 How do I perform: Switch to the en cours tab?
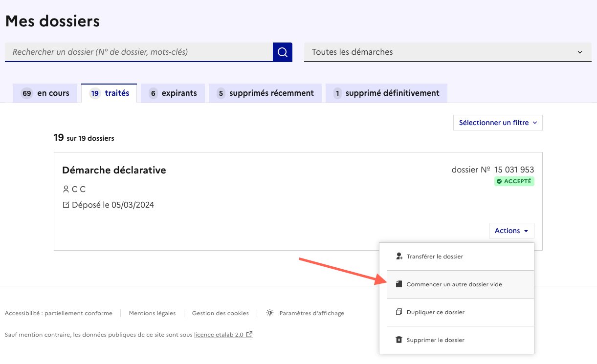[x=45, y=93]
